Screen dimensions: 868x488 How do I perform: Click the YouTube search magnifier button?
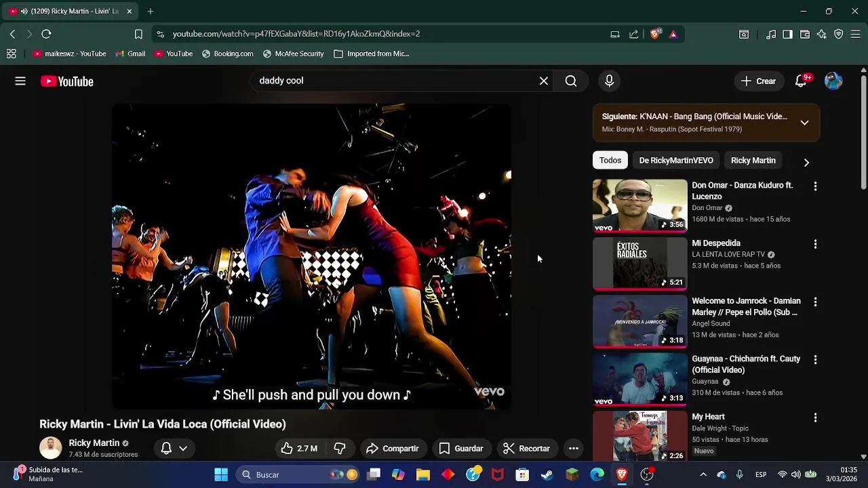click(x=571, y=81)
